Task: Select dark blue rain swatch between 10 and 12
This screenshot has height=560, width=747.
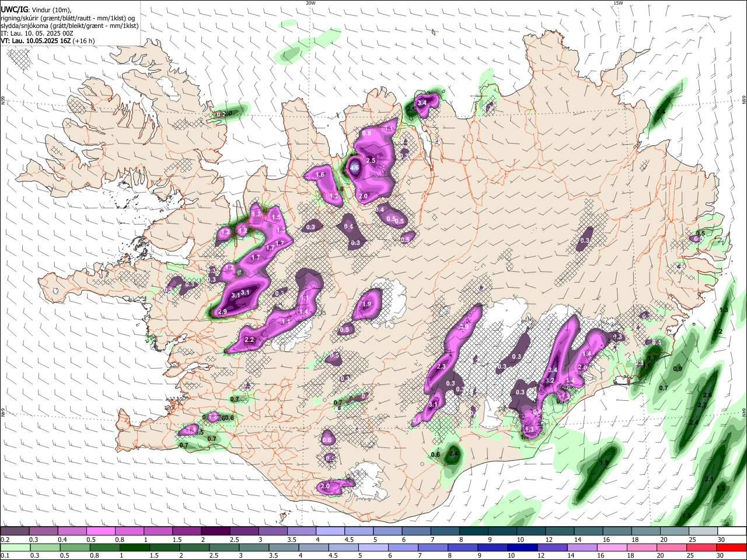Action: point(521,547)
